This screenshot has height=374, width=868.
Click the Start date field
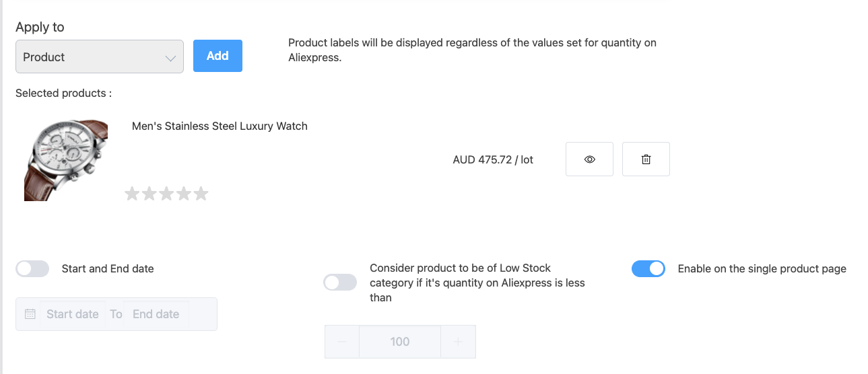[73, 314]
